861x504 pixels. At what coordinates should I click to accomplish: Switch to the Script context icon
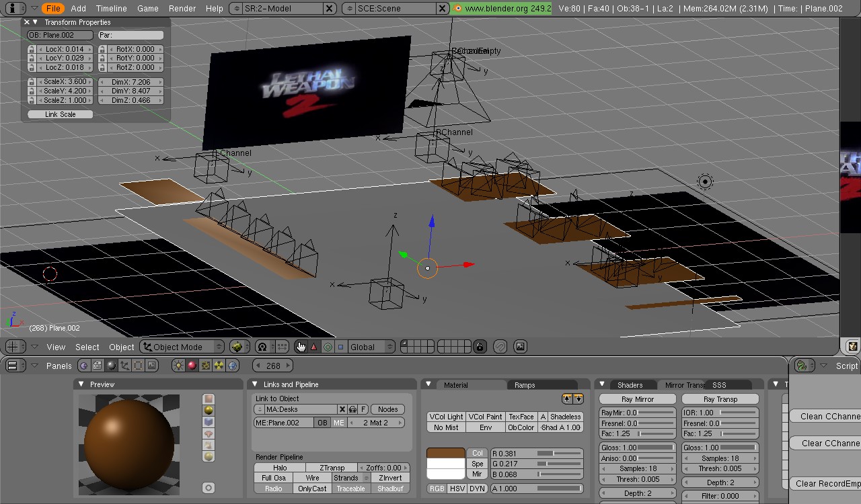(98, 366)
